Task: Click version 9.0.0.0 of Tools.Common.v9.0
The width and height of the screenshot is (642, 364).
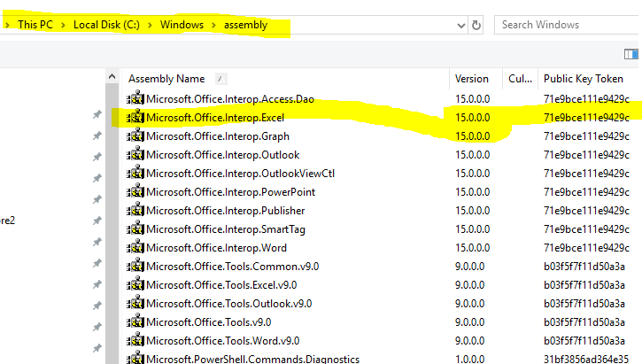Action: [469, 267]
